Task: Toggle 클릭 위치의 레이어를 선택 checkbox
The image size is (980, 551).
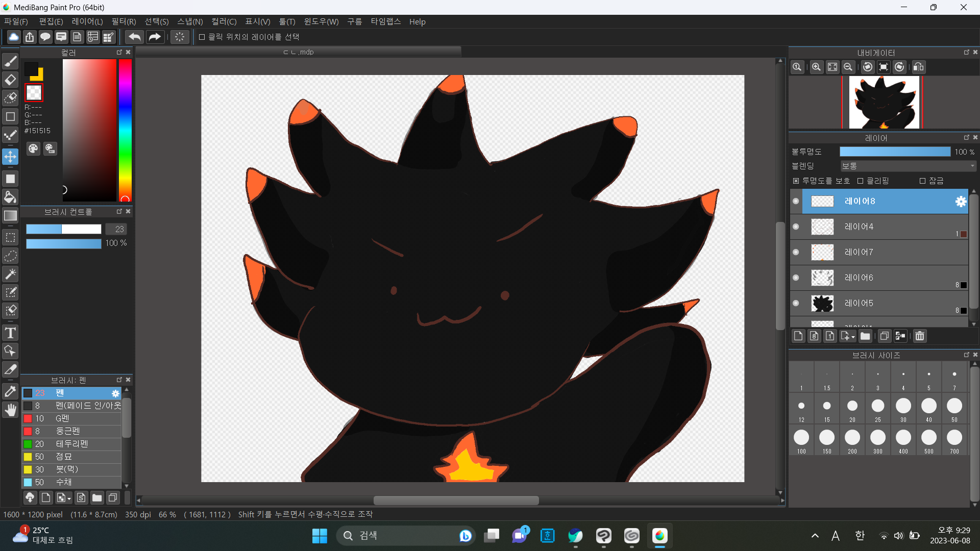Action: [x=202, y=37]
